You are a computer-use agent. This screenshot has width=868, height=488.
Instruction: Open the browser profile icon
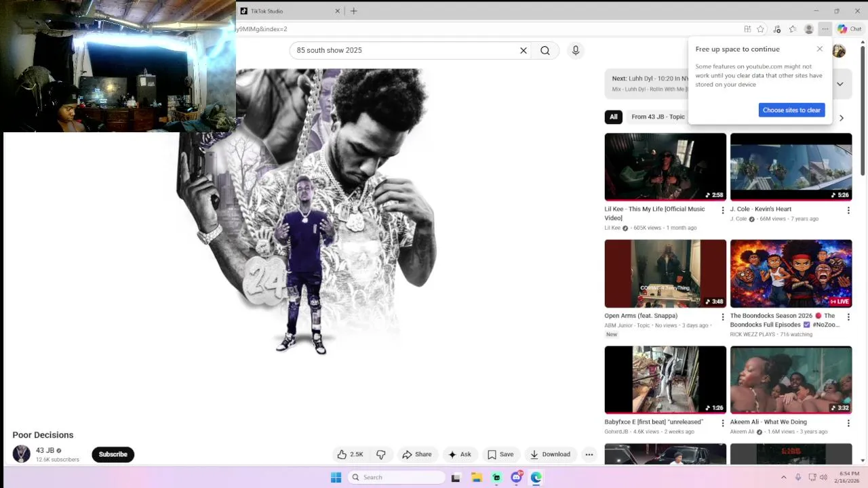808,29
